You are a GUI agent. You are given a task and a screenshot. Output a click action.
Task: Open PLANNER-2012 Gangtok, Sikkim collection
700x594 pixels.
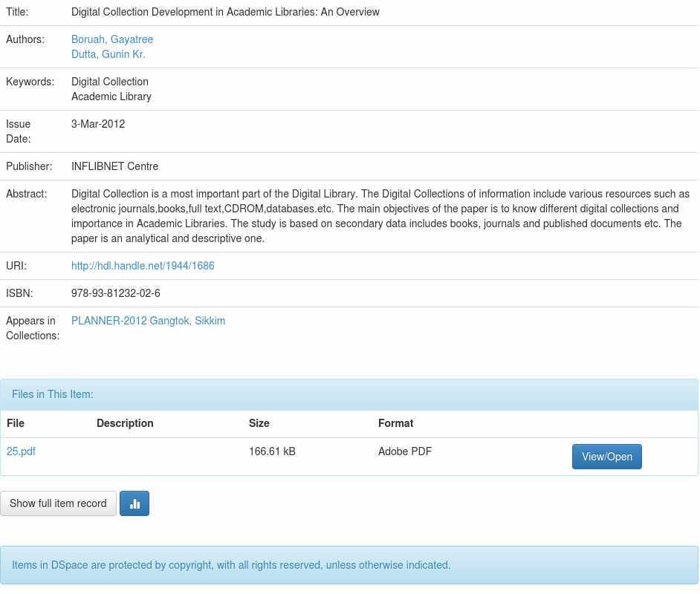148,321
